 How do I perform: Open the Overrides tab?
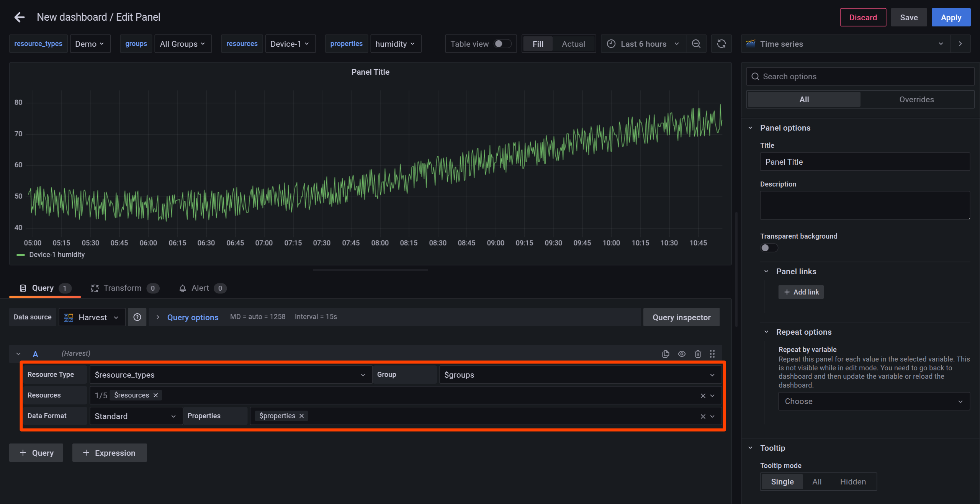click(916, 100)
